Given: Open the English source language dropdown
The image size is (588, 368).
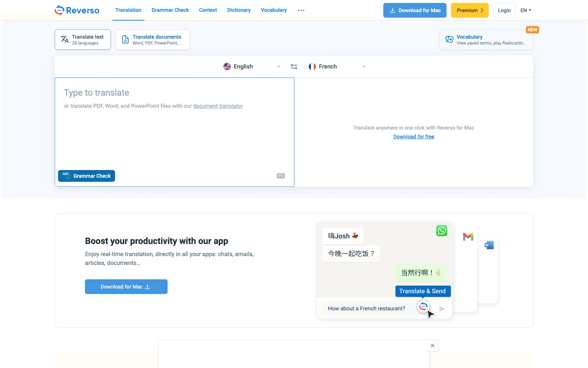Looking at the screenshot, I should coord(252,67).
